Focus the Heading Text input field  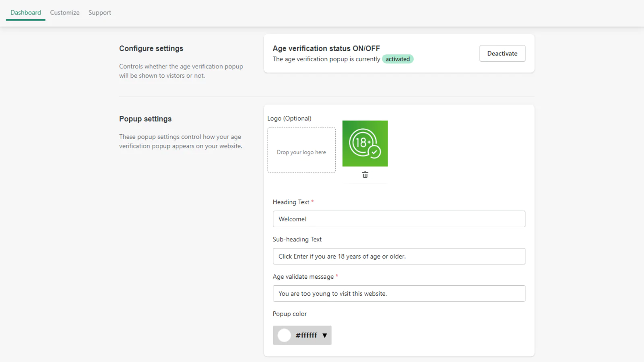tap(398, 219)
